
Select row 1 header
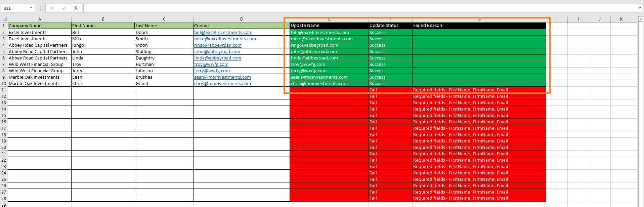(4, 26)
